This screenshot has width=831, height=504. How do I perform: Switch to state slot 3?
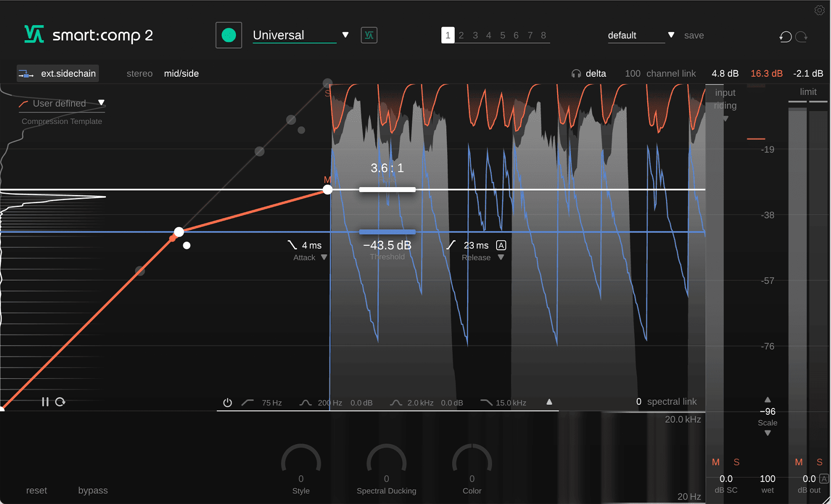pos(475,35)
